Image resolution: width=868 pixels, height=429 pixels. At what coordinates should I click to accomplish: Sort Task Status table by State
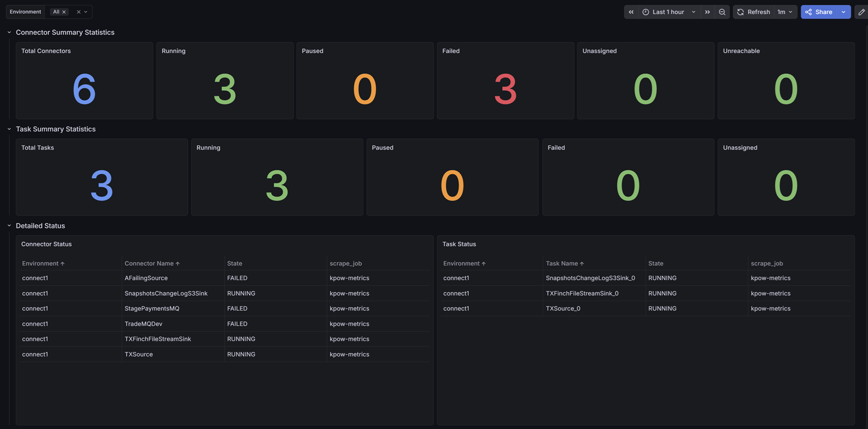(656, 263)
